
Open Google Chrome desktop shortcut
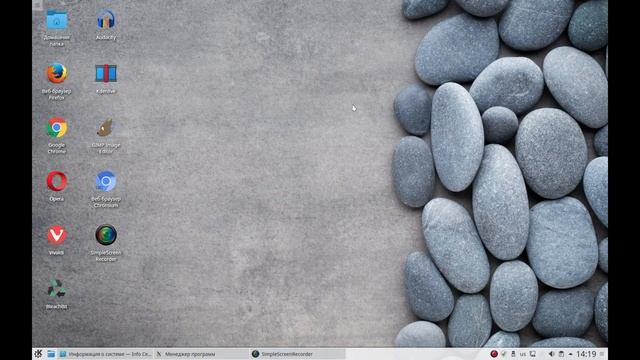57,128
